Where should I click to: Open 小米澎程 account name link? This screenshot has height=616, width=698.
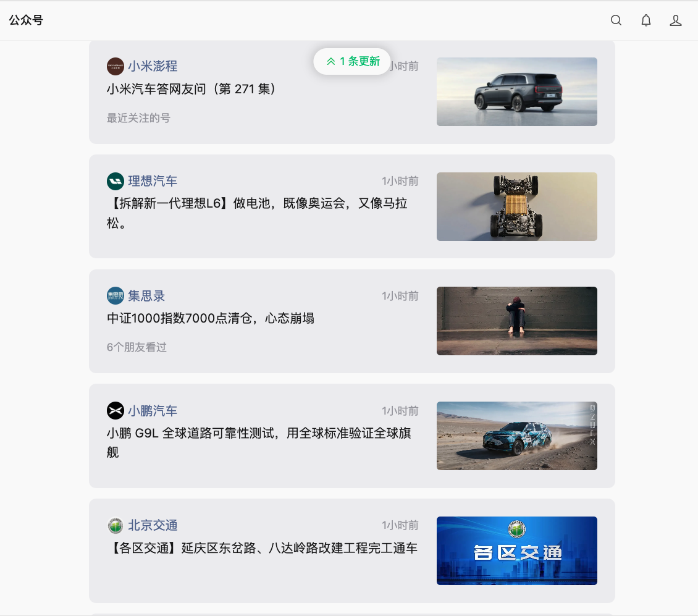point(153,66)
